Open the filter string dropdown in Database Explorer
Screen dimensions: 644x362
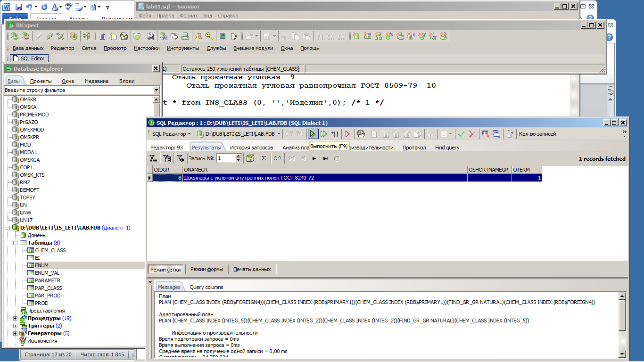[156, 90]
